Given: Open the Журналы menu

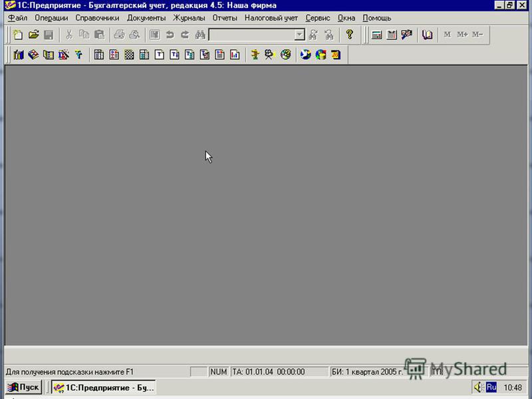Looking at the screenshot, I should 189,18.
